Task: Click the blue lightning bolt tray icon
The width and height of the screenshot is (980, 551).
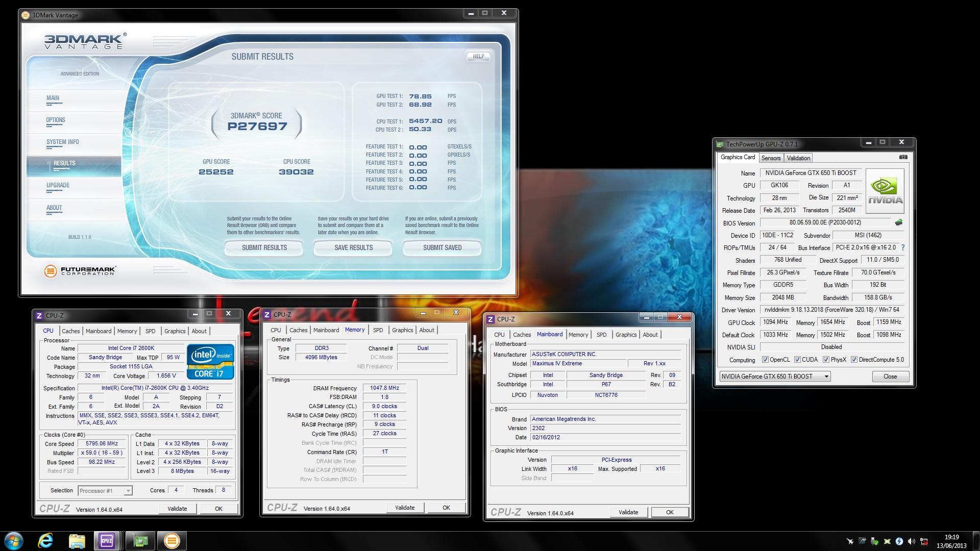Action: (x=899, y=541)
